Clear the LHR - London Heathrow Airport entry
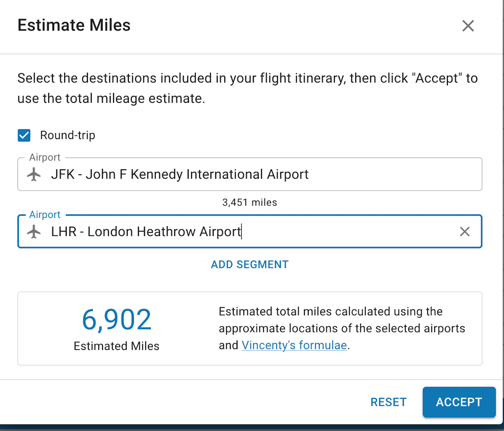Viewport: 504px width, 431px height. (465, 232)
